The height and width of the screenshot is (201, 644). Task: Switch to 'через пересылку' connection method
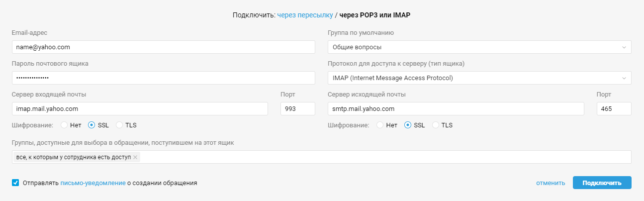(305, 15)
